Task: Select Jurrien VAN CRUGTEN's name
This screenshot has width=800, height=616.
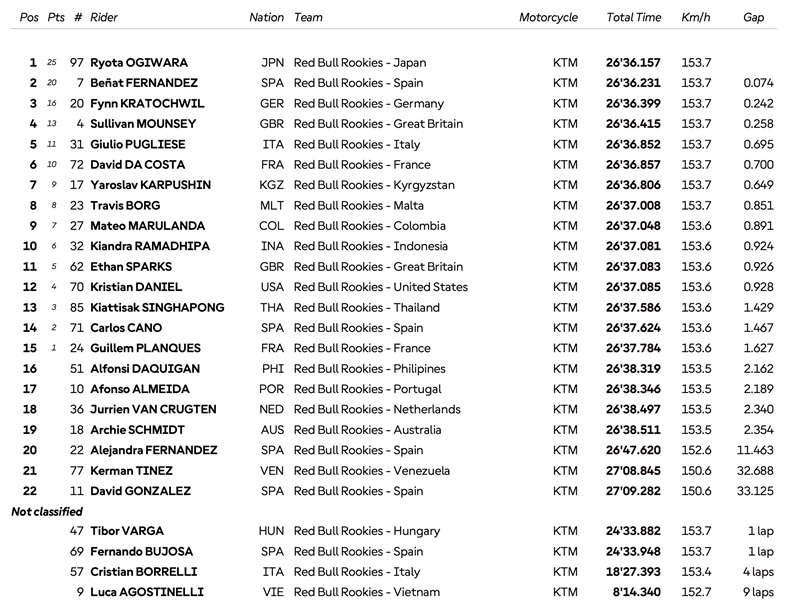Action: click(x=153, y=409)
